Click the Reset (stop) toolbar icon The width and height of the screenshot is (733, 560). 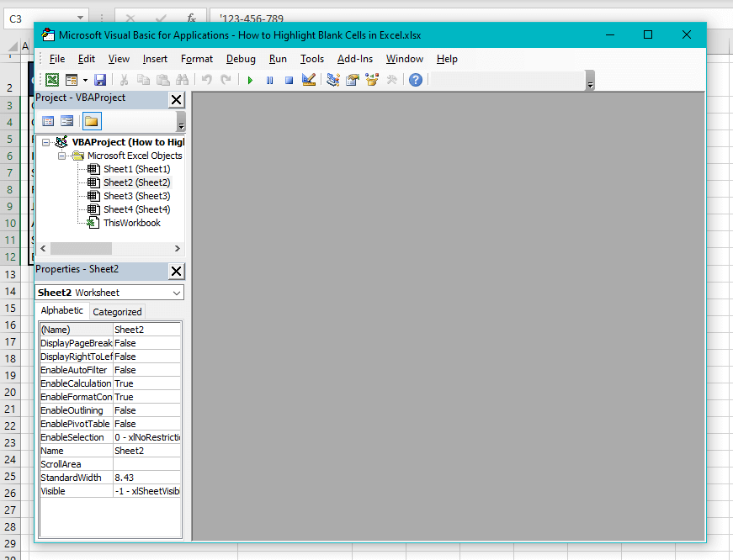pyautogui.click(x=289, y=80)
